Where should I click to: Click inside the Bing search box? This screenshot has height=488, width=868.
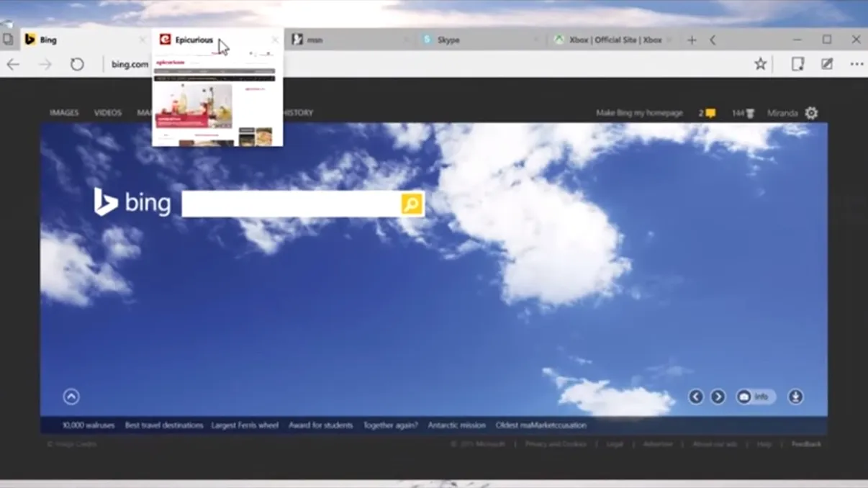coord(288,204)
